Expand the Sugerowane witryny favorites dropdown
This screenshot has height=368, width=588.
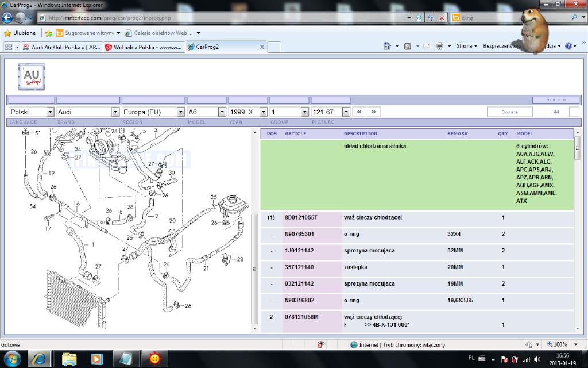pyautogui.click(x=118, y=33)
